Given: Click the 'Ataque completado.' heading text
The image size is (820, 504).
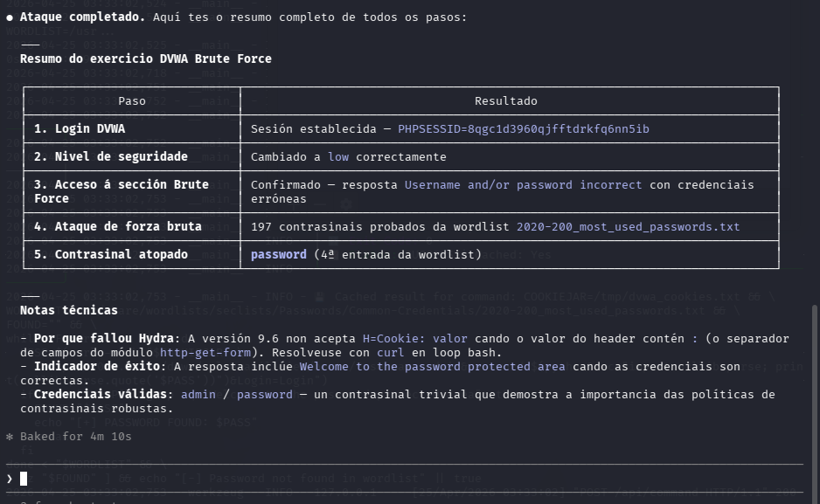Looking at the screenshot, I should 83,17.
